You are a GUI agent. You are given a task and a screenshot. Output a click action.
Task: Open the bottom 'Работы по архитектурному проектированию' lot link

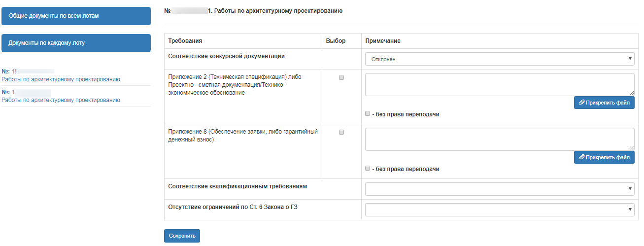(x=61, y=100)
